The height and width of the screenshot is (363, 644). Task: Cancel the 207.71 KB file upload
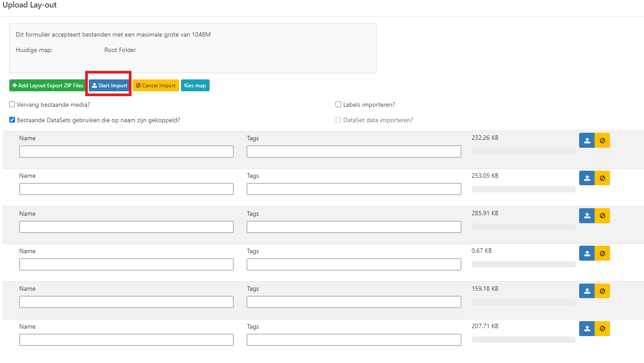pyautogui.click(x=602, y=329)
